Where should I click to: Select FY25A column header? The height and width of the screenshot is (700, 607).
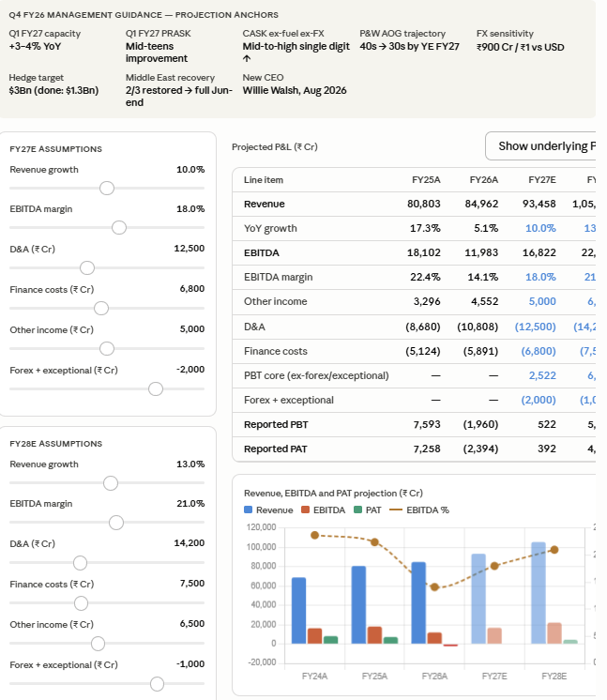(426, 180)
